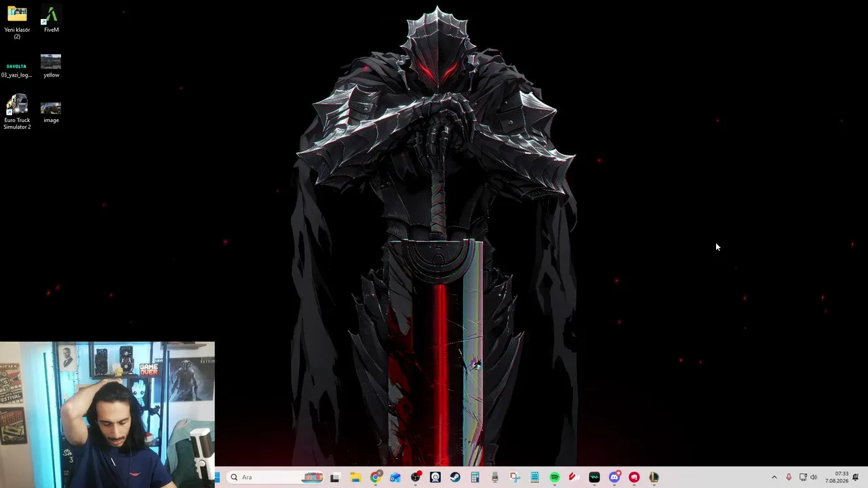Open the microphone recorder app in taskbar

tap(495, 477)
